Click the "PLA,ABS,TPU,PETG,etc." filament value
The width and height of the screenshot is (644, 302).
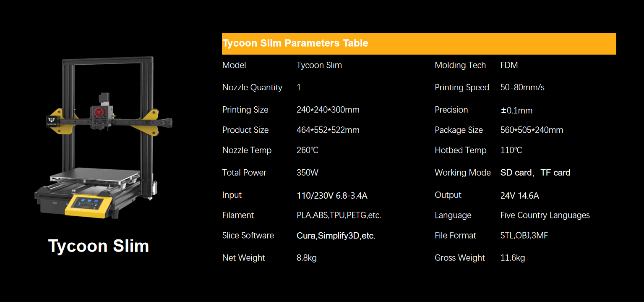tap(339, 215)
